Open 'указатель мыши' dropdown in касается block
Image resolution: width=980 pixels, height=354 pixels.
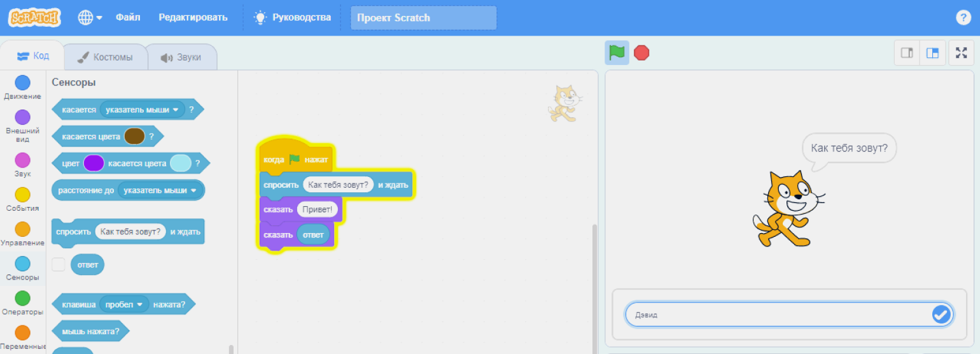point(143,110)
